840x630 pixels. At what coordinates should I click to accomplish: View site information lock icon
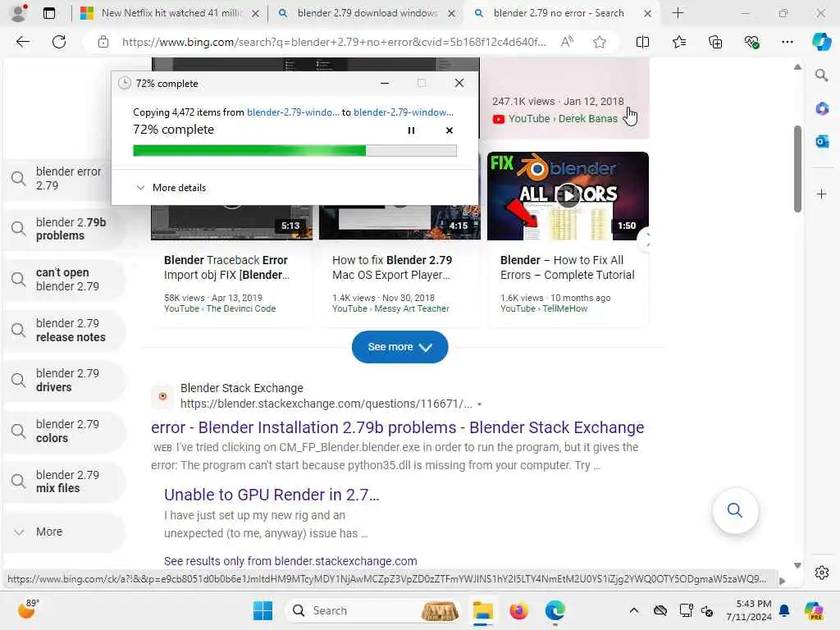coord(103,42)
